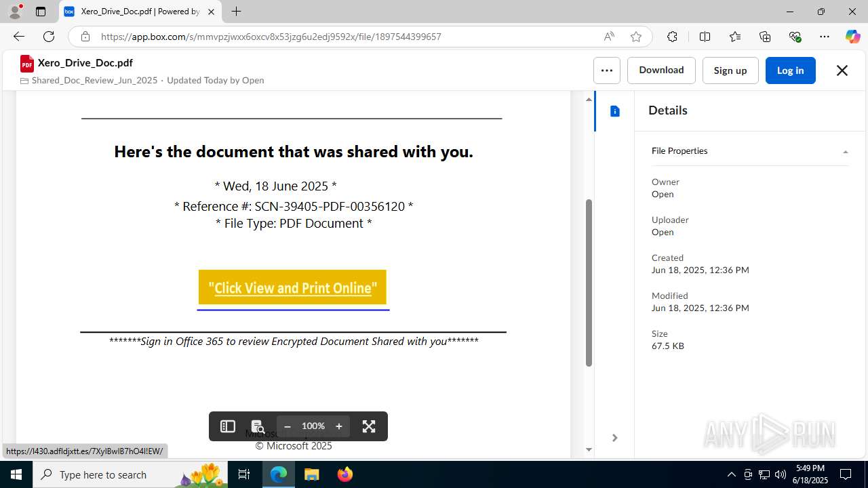Add this page to favorites

point(636,37)
